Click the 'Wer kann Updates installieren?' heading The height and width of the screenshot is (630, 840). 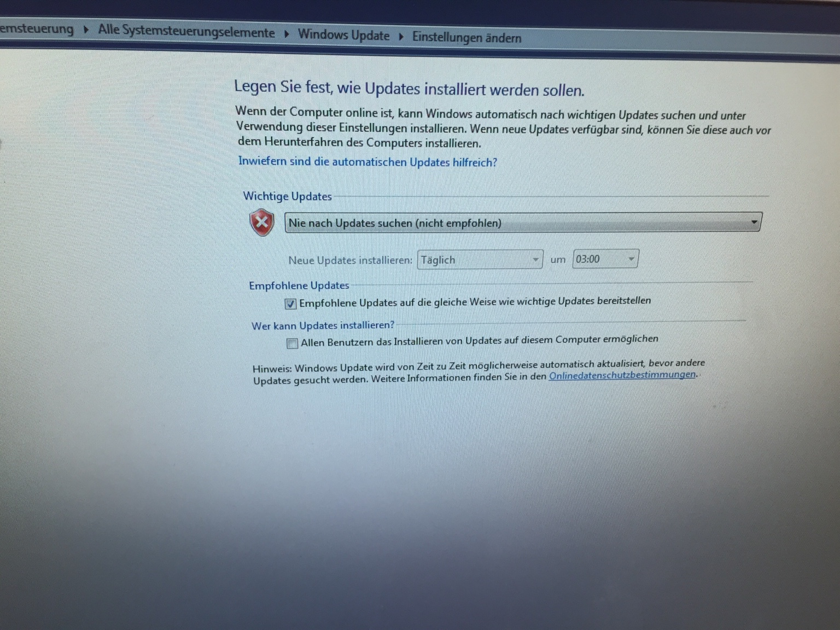tap(323, 325)
